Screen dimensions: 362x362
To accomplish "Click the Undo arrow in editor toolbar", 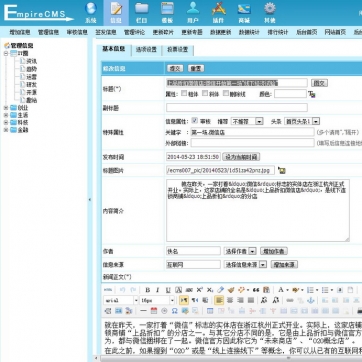I will coord(122,290).
